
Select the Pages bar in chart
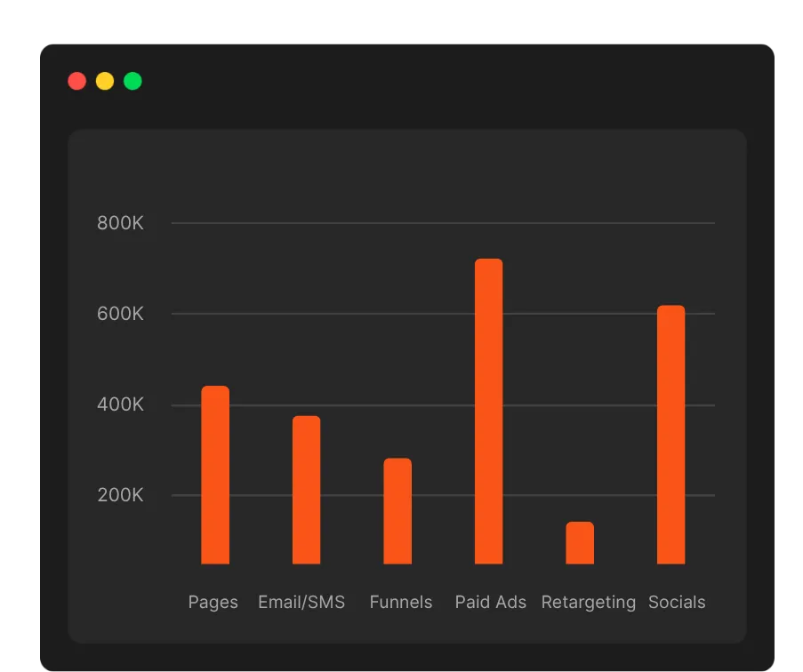click(x=215, y=475)
